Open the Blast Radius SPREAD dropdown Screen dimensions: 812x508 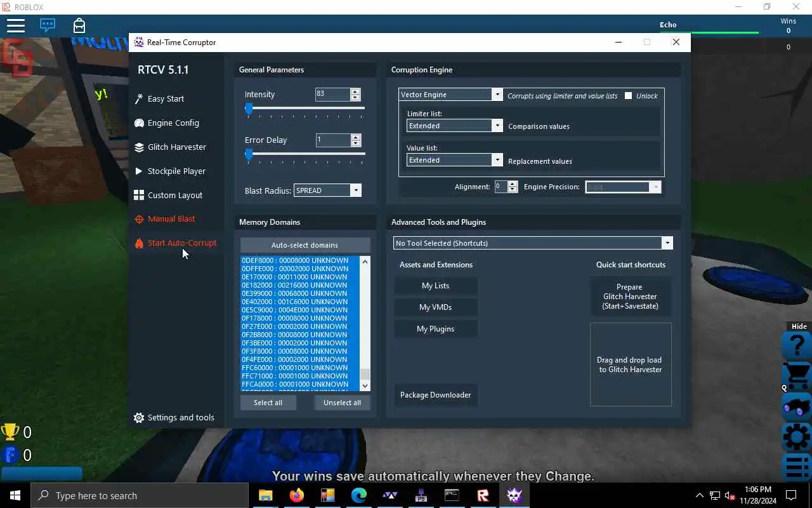point(327,190)
